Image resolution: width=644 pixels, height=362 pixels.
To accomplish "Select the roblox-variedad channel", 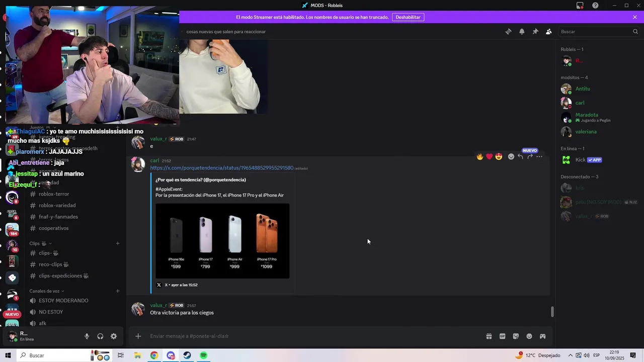I will tap(57, 205).
